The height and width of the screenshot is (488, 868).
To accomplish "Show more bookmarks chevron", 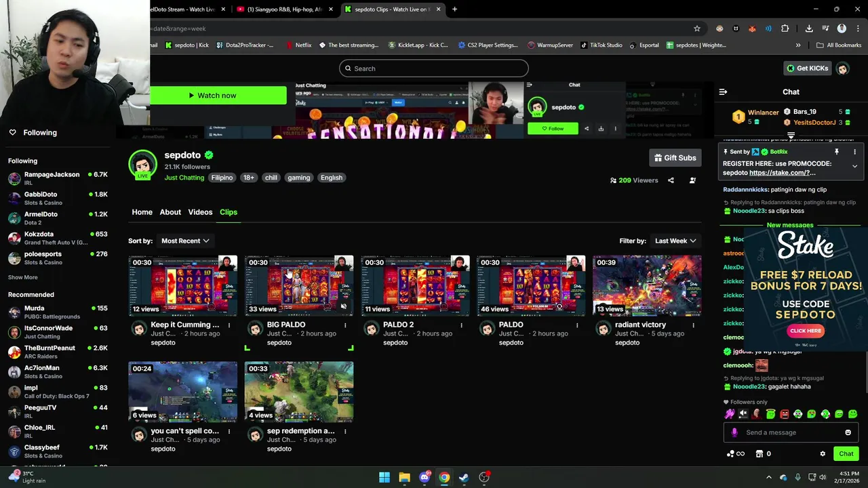I will coord(798,45).
